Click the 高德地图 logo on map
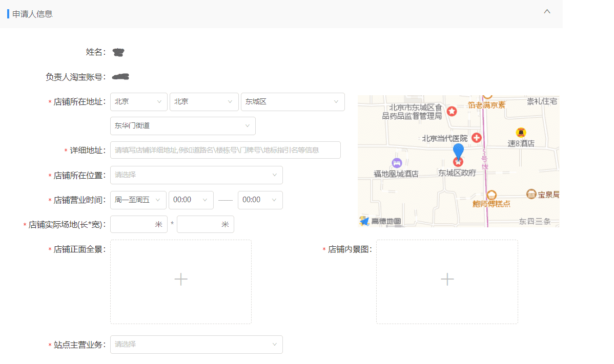 click(x=380, y=221)
